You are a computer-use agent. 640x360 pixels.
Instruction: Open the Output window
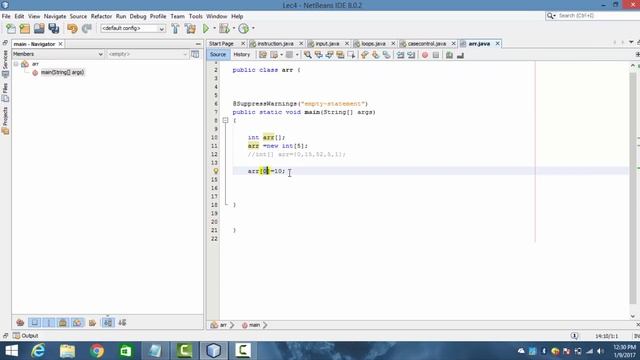[x=26, y=336]
